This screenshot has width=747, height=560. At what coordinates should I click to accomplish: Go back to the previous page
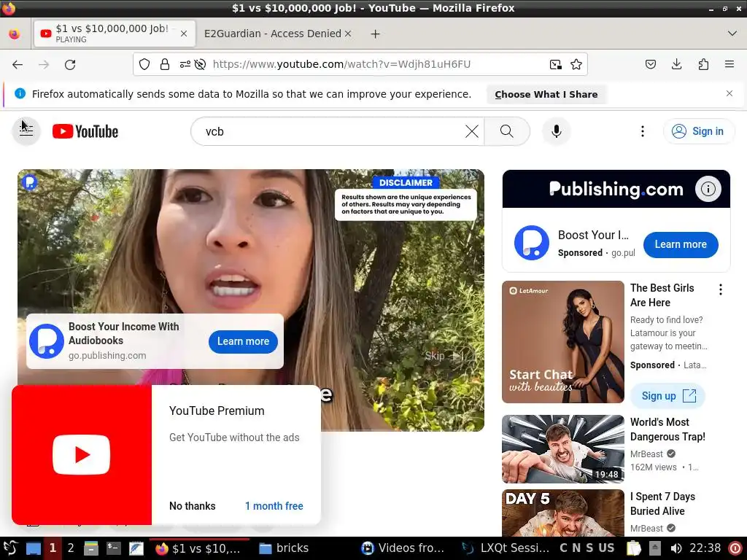[x=18, y=64]
